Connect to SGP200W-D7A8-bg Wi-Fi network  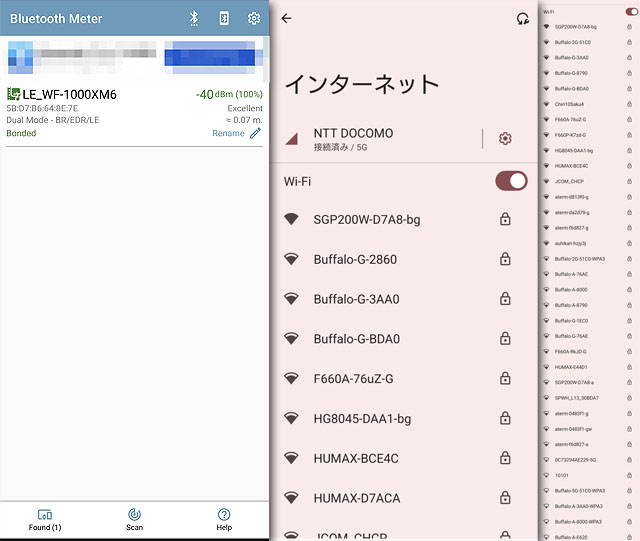pos(380,219)
